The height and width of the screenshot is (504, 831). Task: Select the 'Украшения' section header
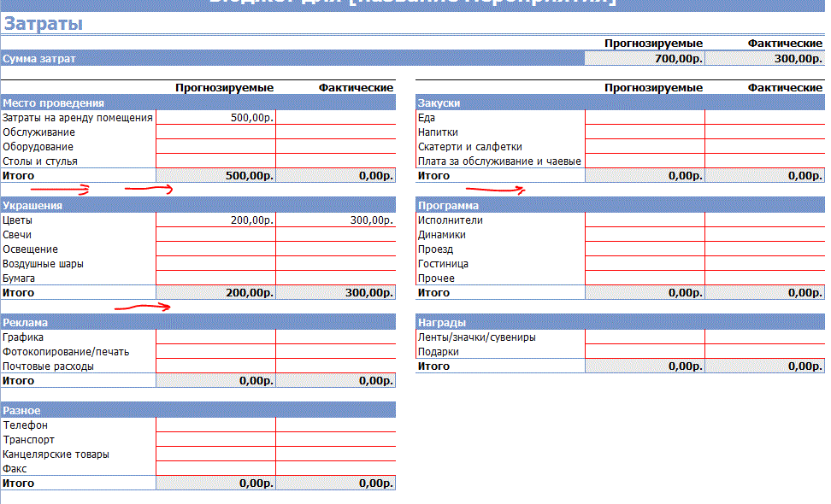click(198, 205)
